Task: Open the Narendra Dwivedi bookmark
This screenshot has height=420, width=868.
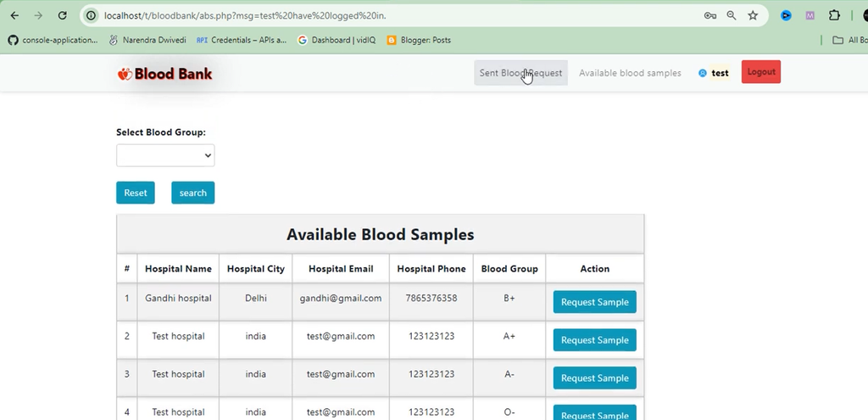Action: pyautogui.click(x=147, y=40)
